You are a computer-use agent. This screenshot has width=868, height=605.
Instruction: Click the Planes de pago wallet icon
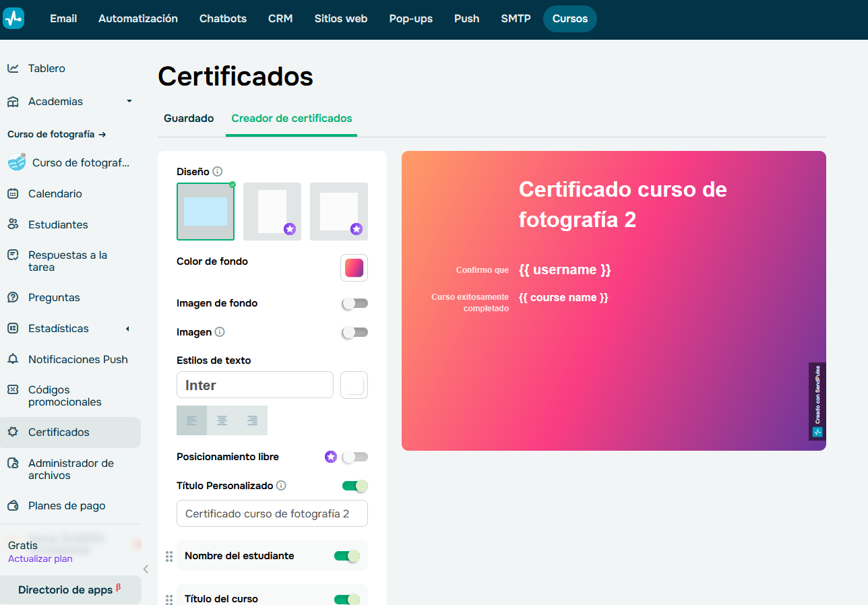tap(13, 505)
